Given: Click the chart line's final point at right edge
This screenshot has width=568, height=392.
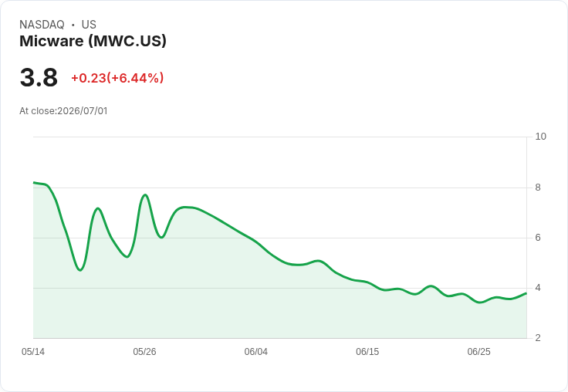Looking at the screenshot, I should pyautogui.click(x=526, y=293).
